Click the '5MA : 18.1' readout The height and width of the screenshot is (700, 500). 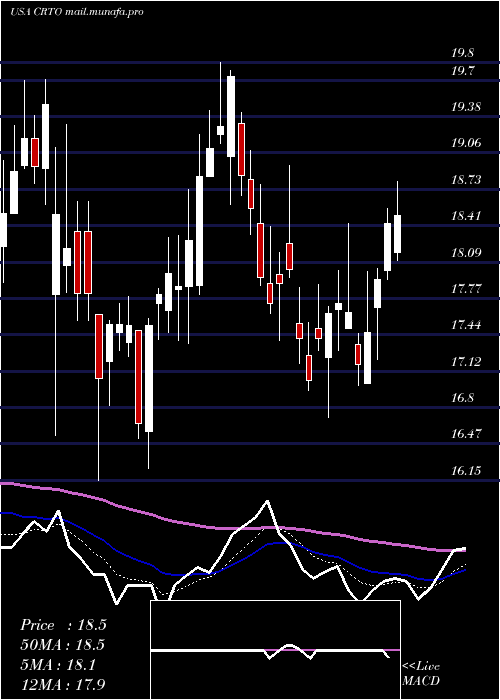click(x=58, y=665)
